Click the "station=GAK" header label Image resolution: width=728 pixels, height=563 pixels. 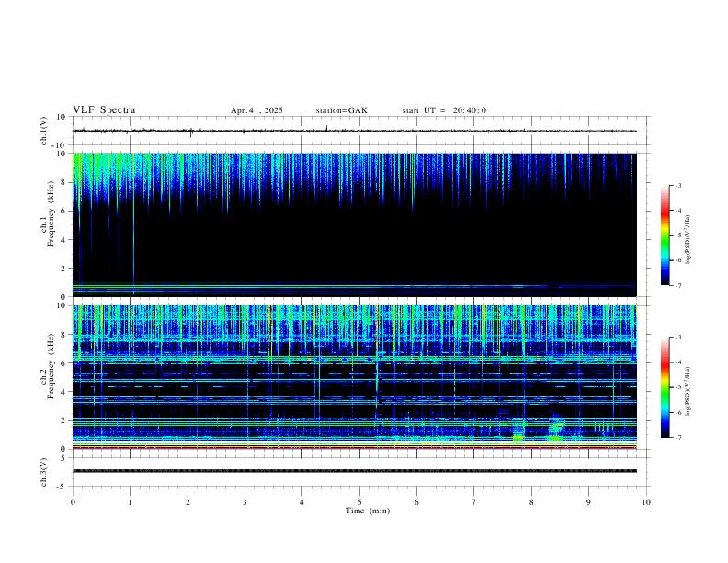(x=341, y=110)
